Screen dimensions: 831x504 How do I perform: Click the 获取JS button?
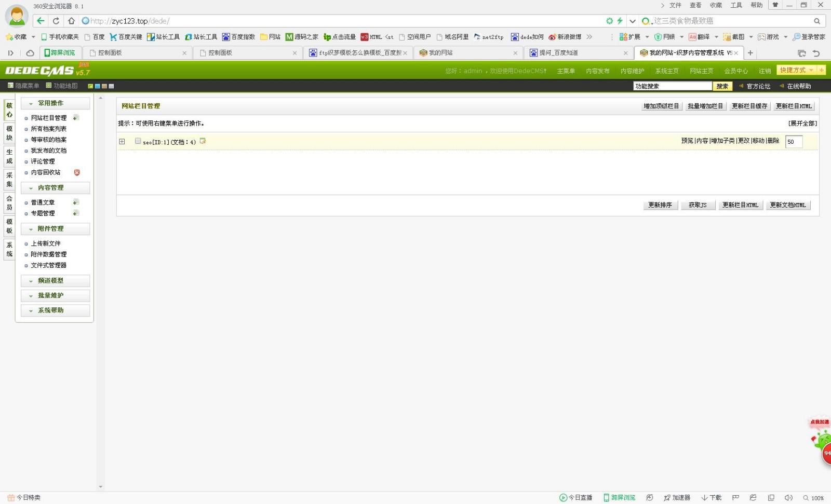[698, 205]
